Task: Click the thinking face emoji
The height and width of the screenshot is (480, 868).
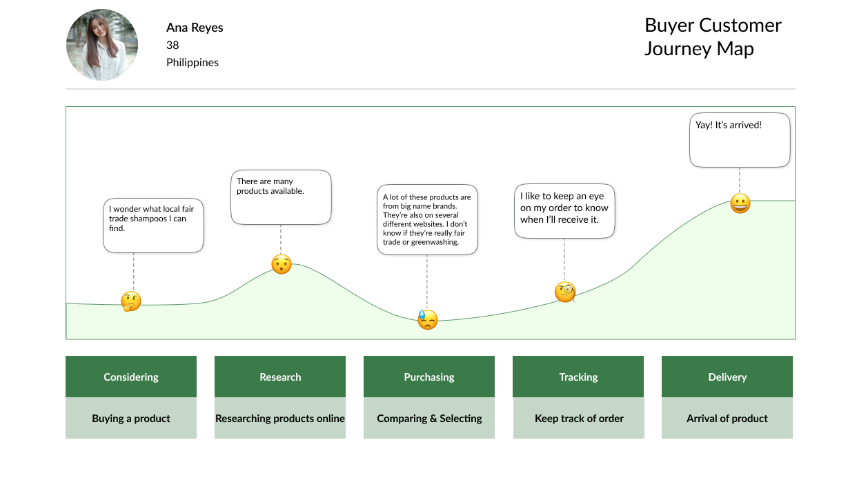Action: [130, 301]
